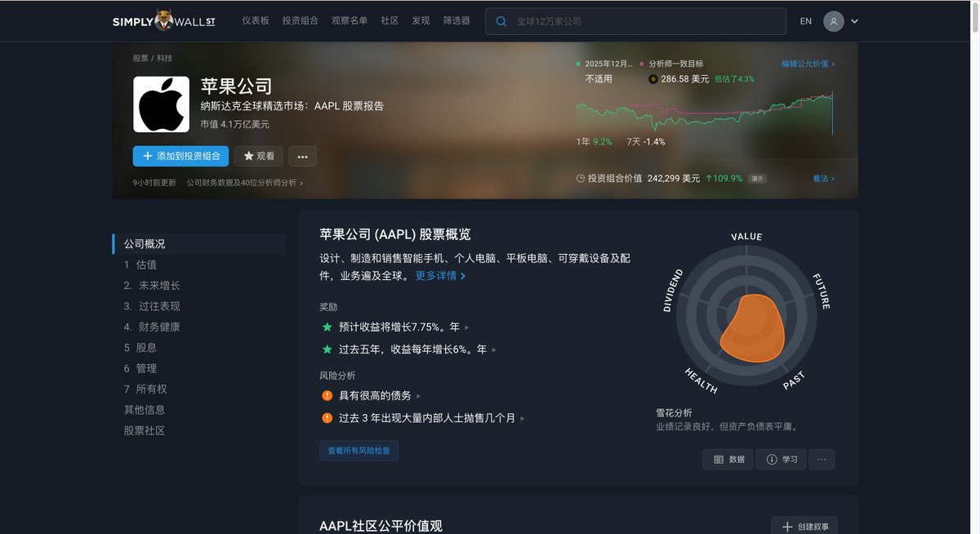This screenshot has width=980, height=534.
Task: Switch language via EN selector
Action: pyautogui.click(x=805, y=21)
